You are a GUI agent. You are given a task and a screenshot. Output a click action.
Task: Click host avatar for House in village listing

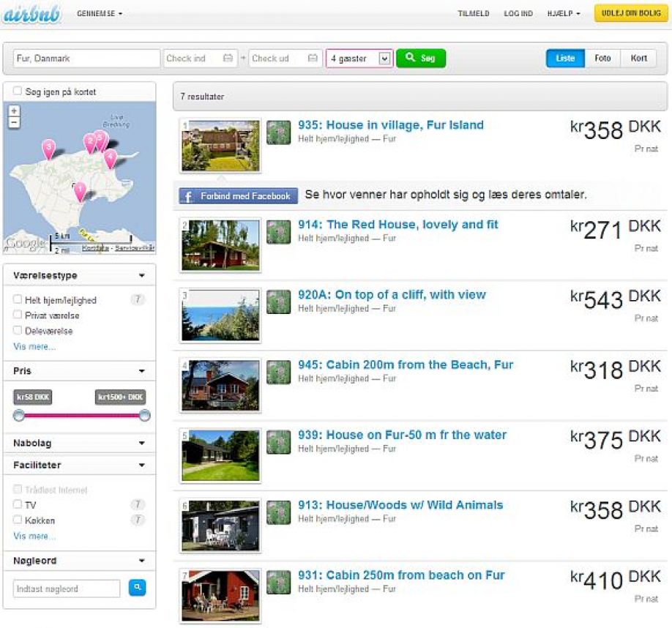tap(278, 132)
